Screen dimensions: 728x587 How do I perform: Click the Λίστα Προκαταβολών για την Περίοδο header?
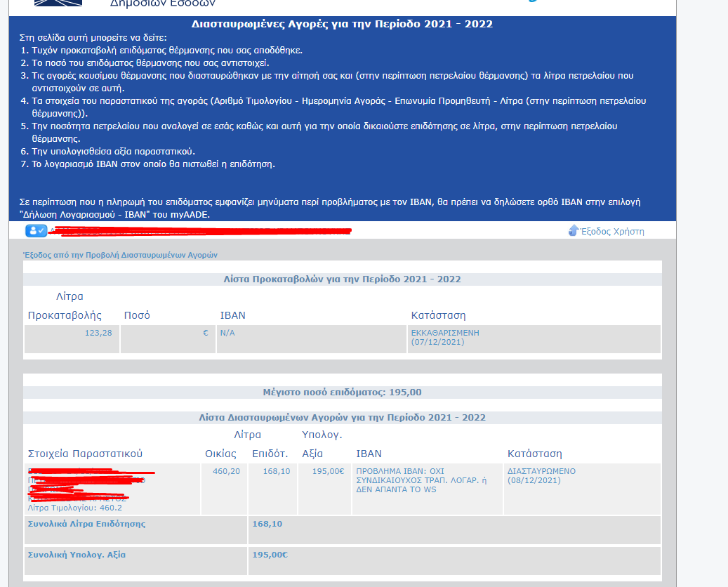coord(342,279)
